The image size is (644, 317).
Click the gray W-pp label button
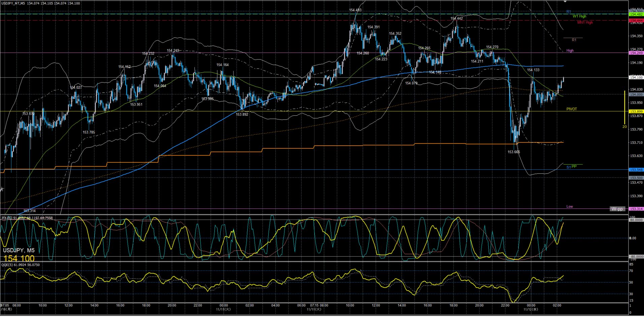point(617,209)
